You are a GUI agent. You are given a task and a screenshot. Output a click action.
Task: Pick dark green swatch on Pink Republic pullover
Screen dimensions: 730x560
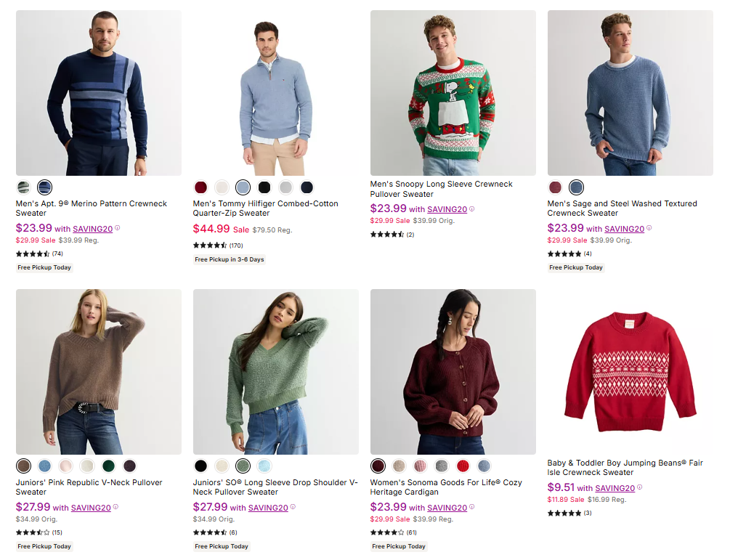pos(108,466)
